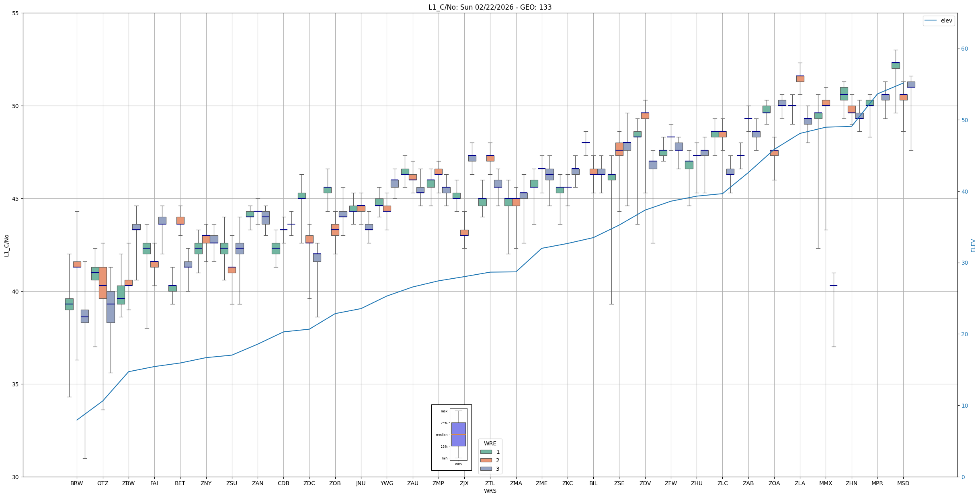Click the chart title text
980x498 pixels.
click(490, 7)
